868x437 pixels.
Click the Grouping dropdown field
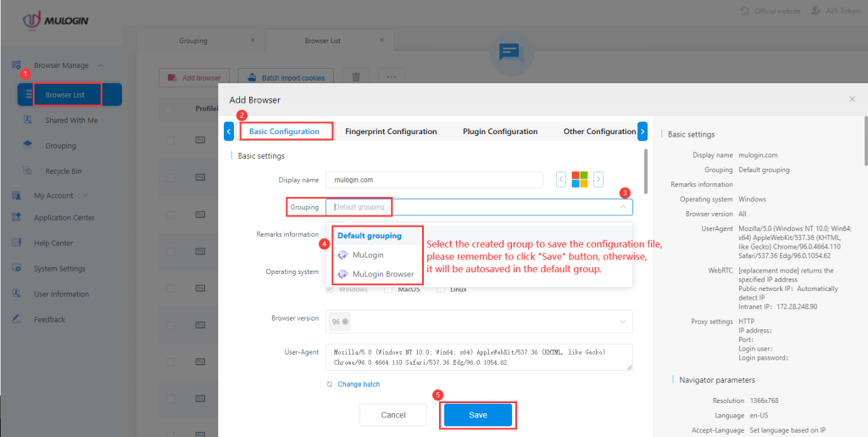point(479,207)
